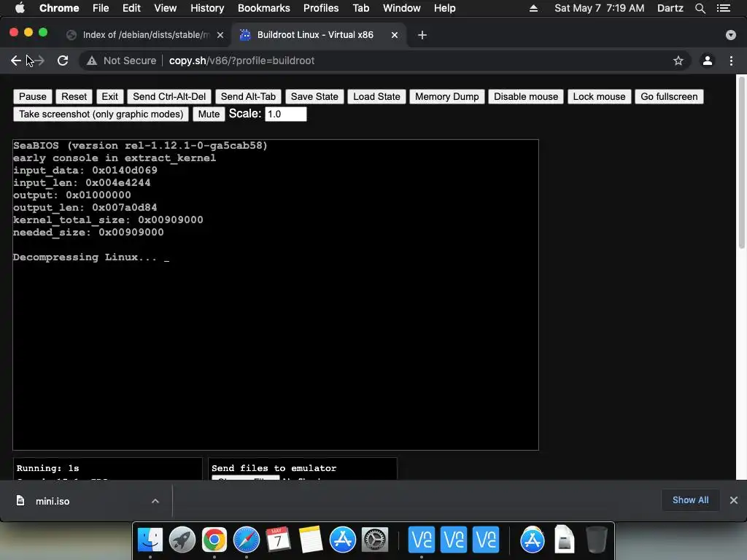
Task: Open Chrome's three-dot menu
Action: click(731, 61)
